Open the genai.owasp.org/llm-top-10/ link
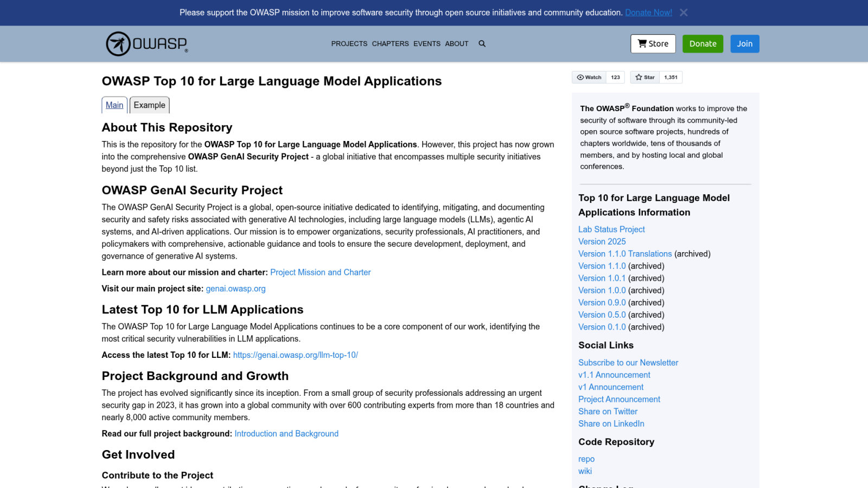The image size is (868, 488). coord(296,355)
